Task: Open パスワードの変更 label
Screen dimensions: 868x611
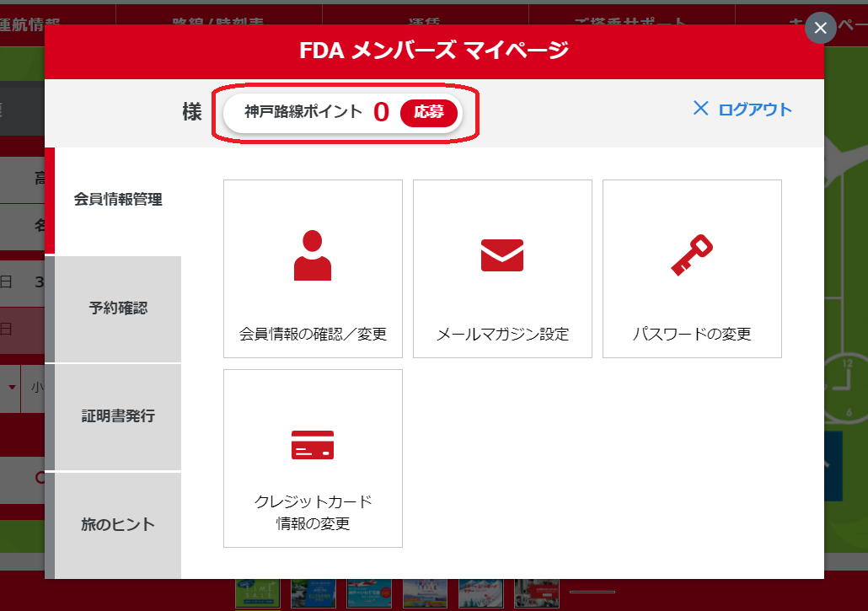Action: (x=692, y=335)
